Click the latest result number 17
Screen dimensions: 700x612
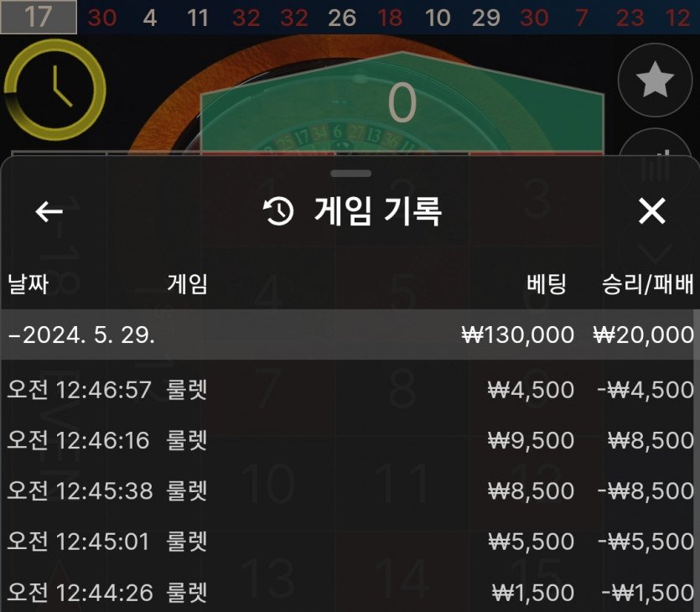point(39,17)
